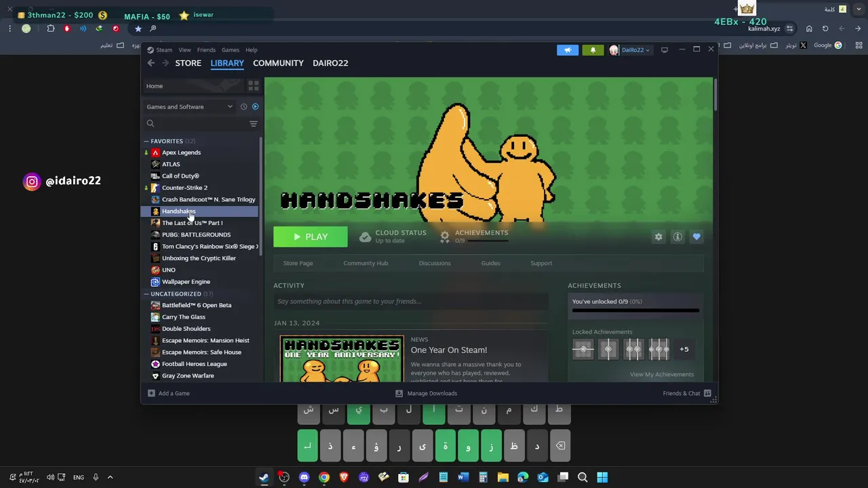The height and width of the screenshot is (488, 868).
Task: Open the Guides link
Action: [x=490, y=263]
